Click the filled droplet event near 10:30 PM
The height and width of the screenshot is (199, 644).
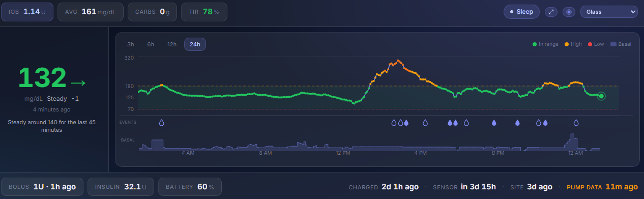pyautogui.click(x=545, y=123)
